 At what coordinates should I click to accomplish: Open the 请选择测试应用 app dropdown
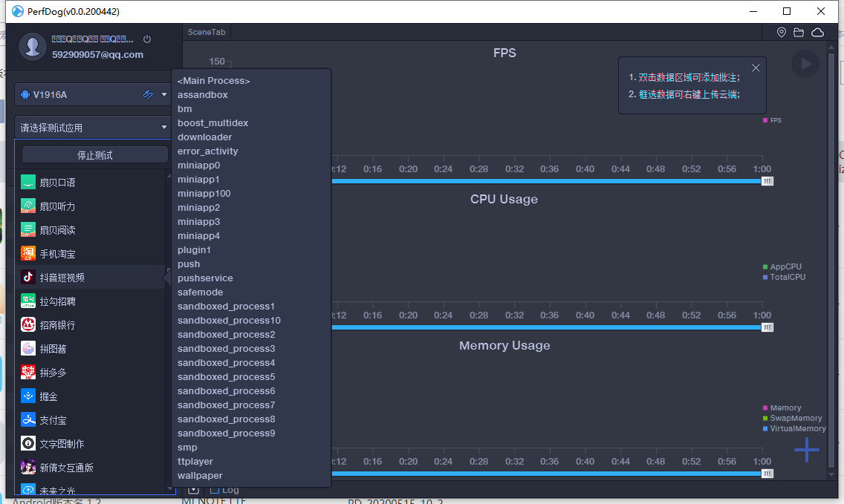pyautogui.click(x=92, y=128)
